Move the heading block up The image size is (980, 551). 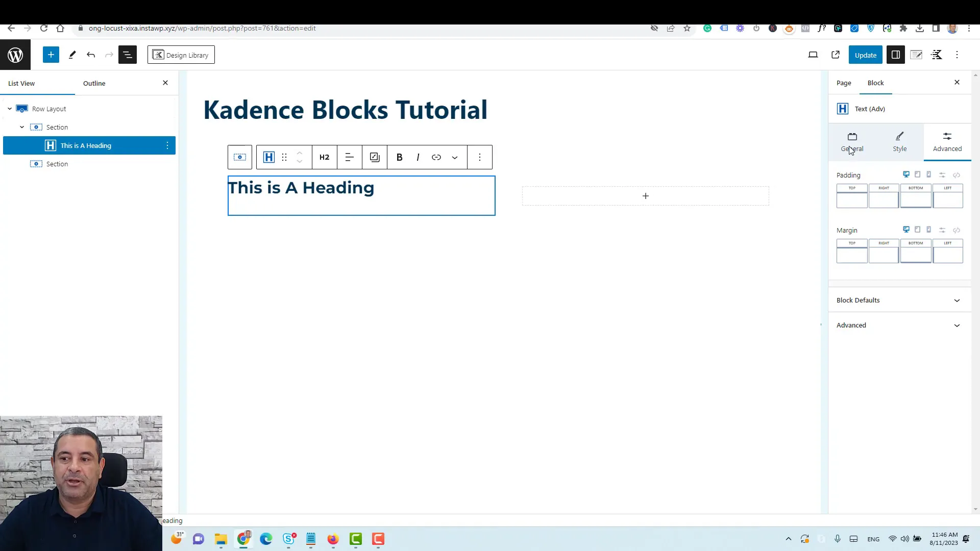[300, 153]
